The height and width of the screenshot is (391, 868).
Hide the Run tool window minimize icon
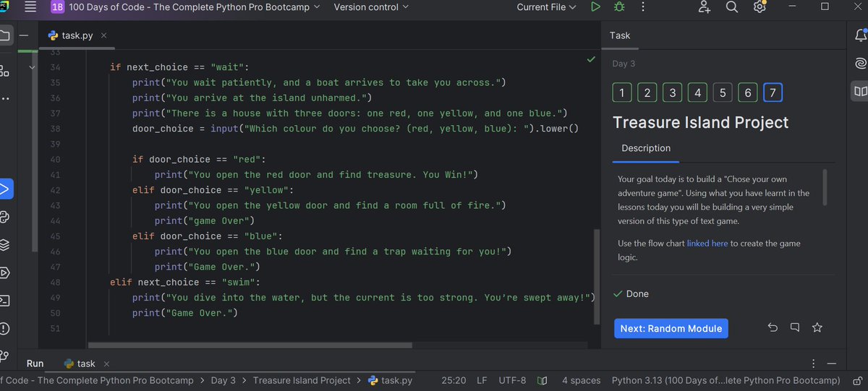click(x=832, y=364)
